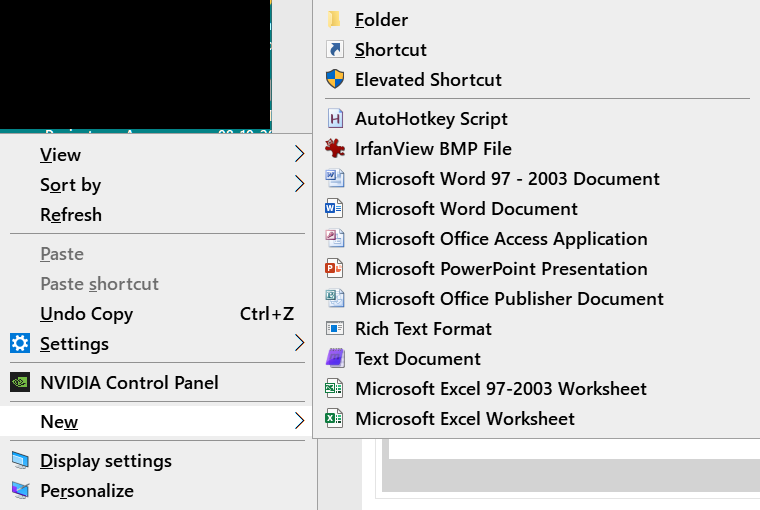Expand the Settings submenu arrow
Image resolution: width=760 pixels, height=510 pixels.
coord(300,343)
